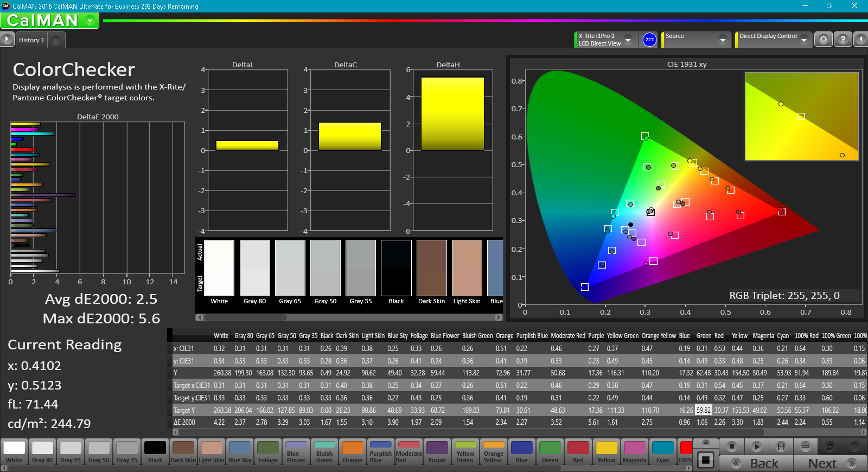This screenshot has width=868, height=472.
Task: Click the Dark Skin column header
Action: point(347,336)
